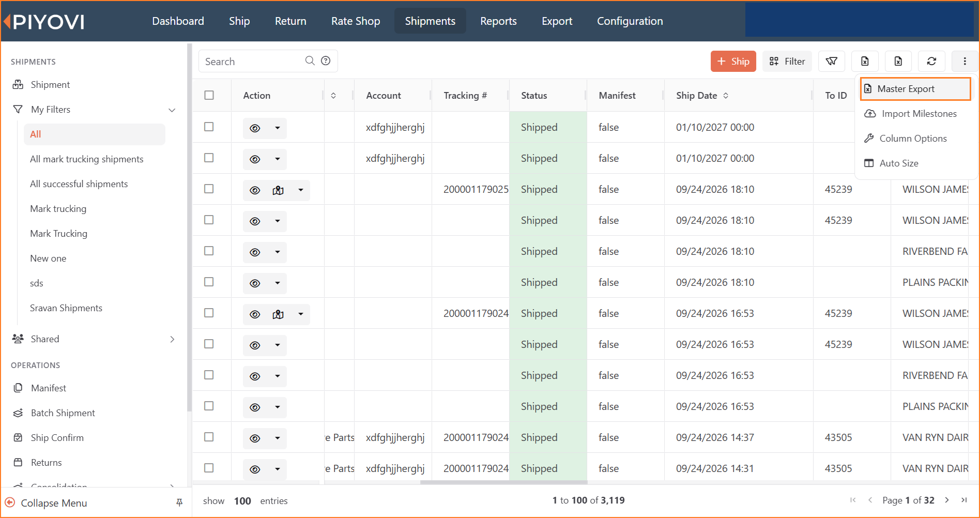This screenshot has width=980, height=518.
Task: Select the All filter
Action: [x=95, y=134]
